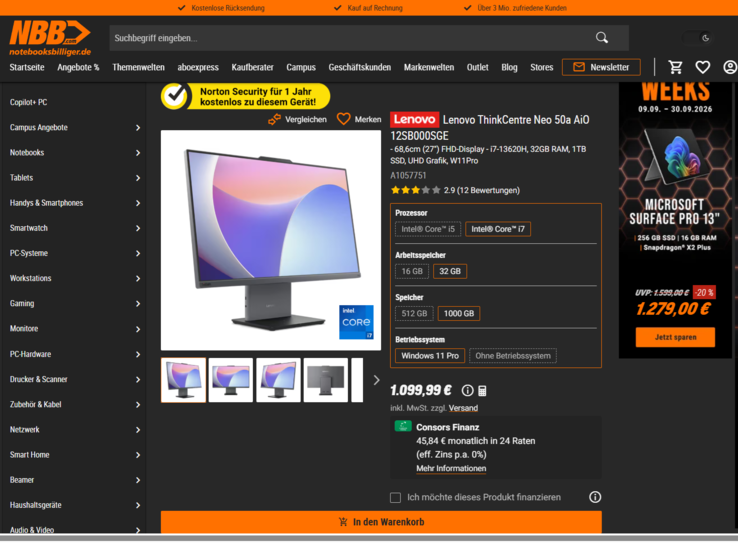Open Kaufberater menu item
Screen dimensions: 738x543
click(x=252, y=67)
